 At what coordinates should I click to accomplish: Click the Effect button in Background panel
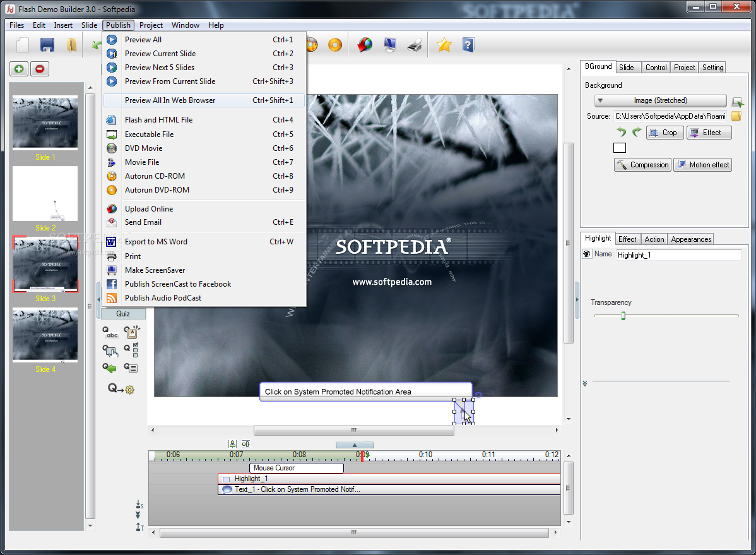709,132
